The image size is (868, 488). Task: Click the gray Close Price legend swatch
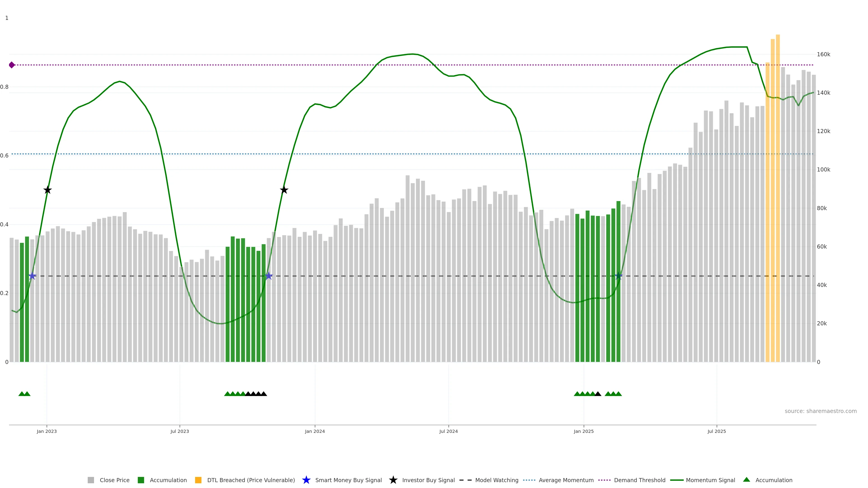pyautogui.click(x=91, y=480)
